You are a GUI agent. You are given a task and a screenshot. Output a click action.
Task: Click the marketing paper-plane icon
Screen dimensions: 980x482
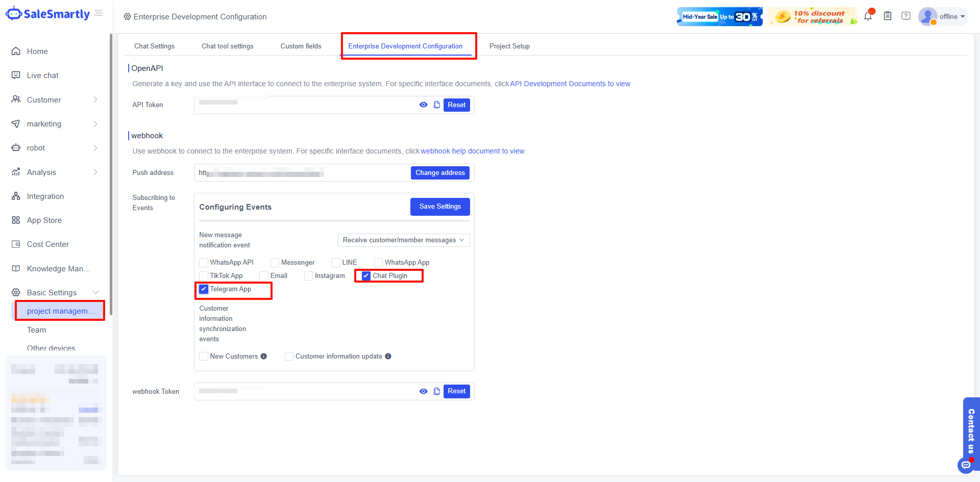(16, 124)
